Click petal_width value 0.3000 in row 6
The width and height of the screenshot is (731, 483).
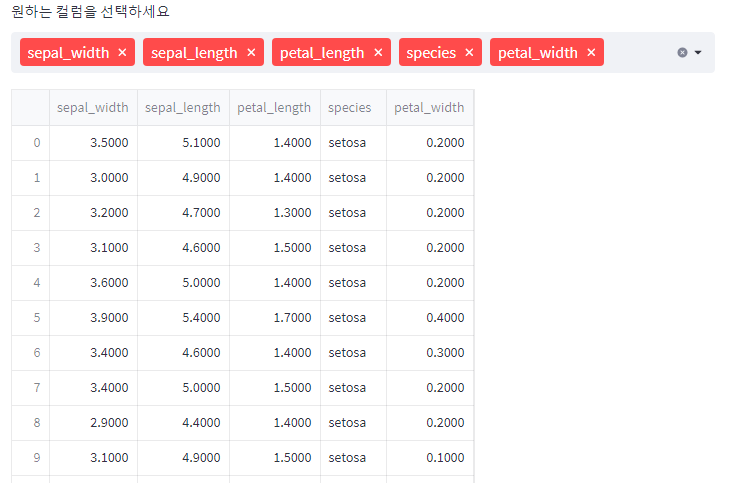[x=430, y=352]
